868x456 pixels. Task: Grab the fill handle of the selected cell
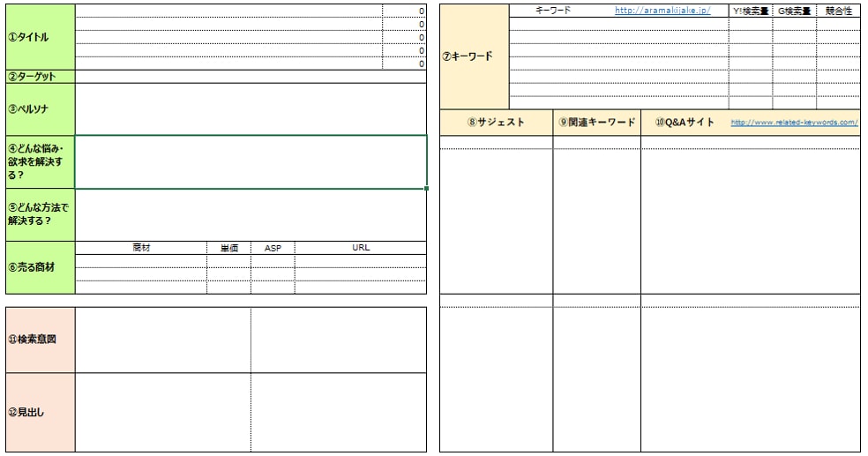(426, 188)
